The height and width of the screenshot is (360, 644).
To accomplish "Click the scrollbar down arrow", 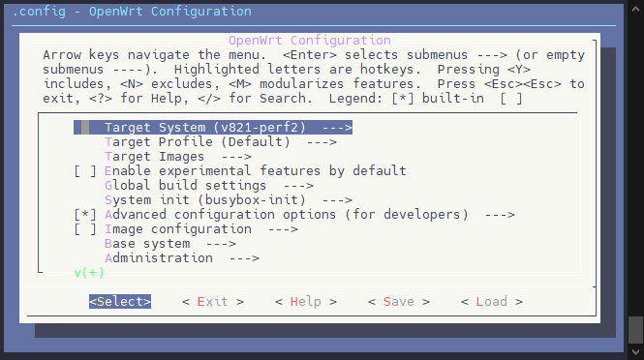I will pyautogui.click(x=636, y=352).
